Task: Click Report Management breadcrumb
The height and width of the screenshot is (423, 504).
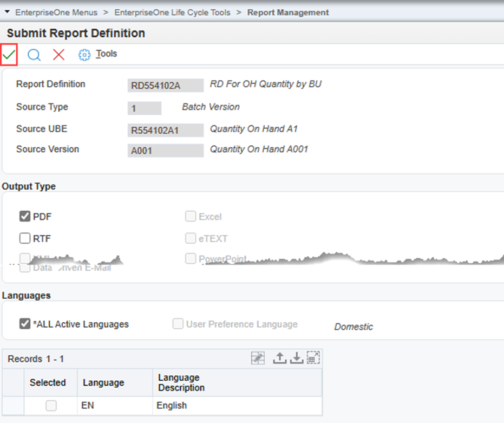Action: click(287, 12)
